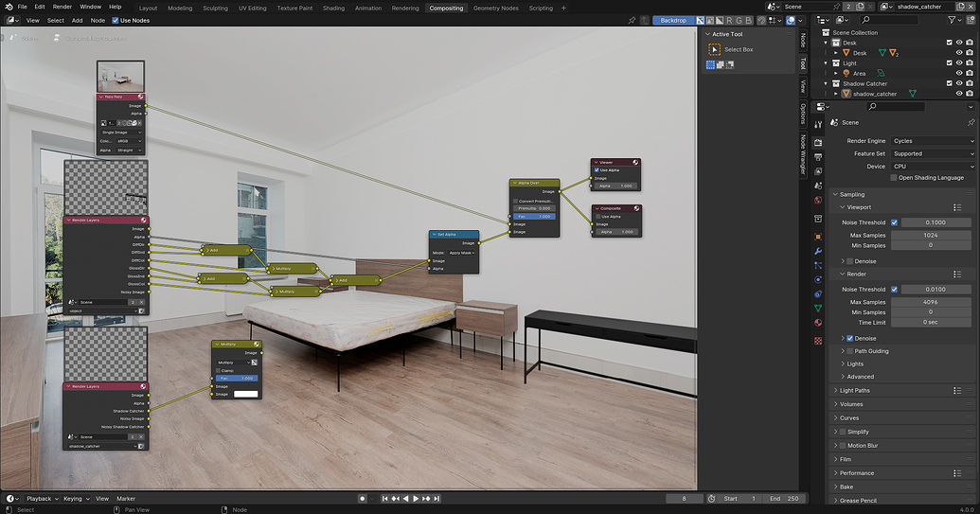Open the Device dropdown
This screenshot has height=514, width=980.
[x=933, y=167]
